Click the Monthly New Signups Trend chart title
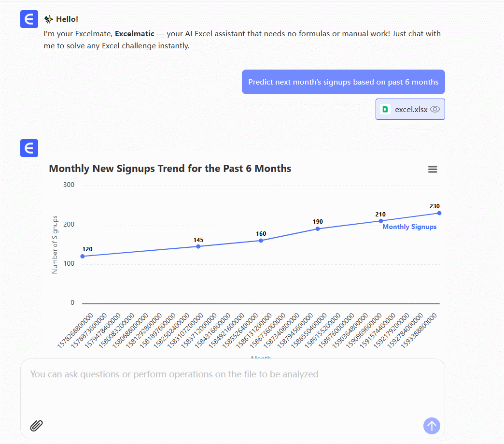 click(x=170, y=169)
